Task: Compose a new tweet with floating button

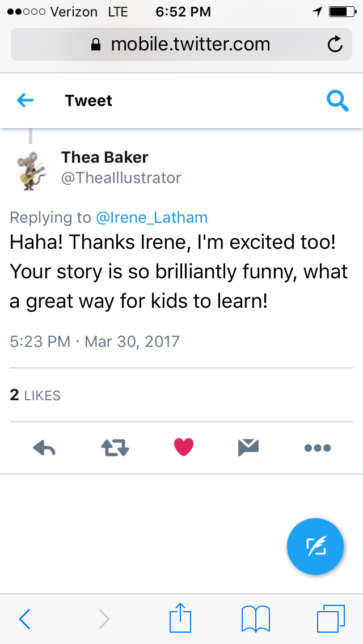Action: pos(315,546)
